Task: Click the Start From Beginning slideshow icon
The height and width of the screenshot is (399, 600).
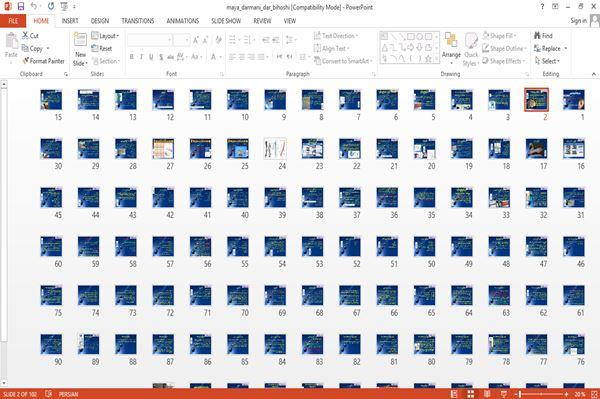Action: click(x=64, y=6)
